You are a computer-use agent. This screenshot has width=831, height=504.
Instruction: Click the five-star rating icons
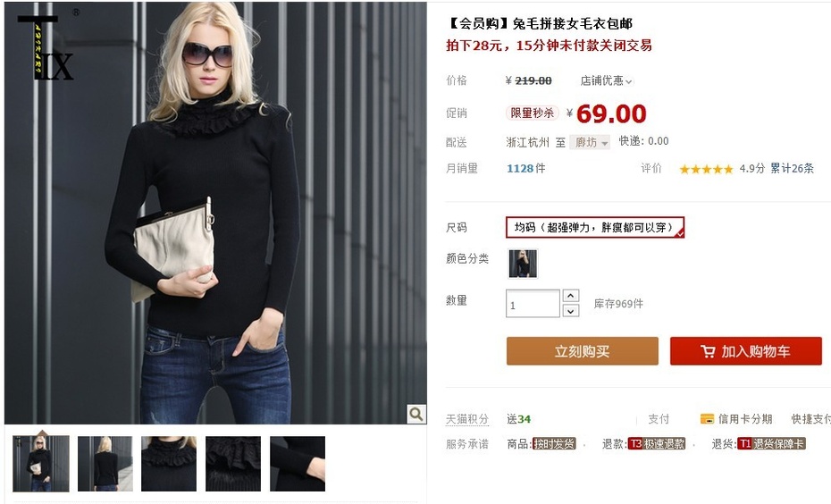click(x=706, y=169)
